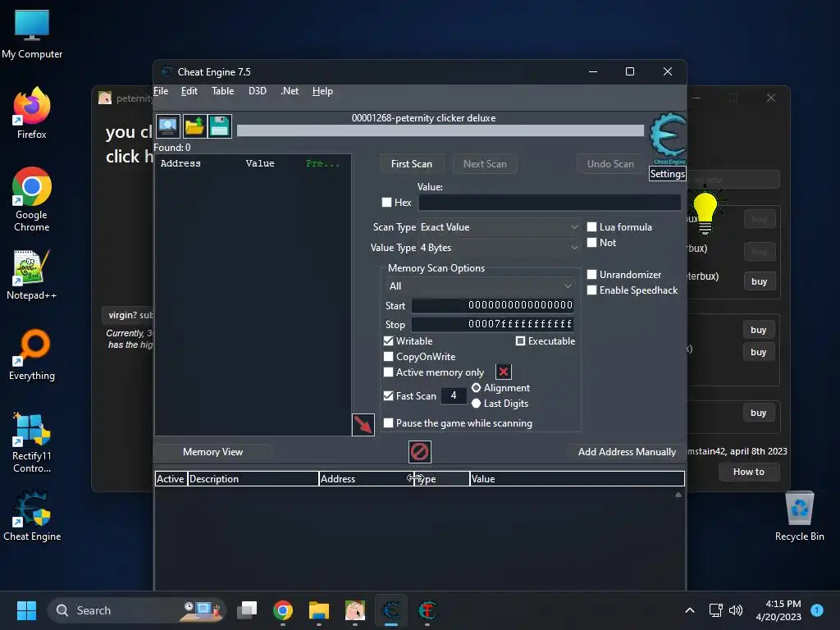Enable the Lua formula checkbox
This screenshot has width=840, height=630.
click(x=592, y=227)
